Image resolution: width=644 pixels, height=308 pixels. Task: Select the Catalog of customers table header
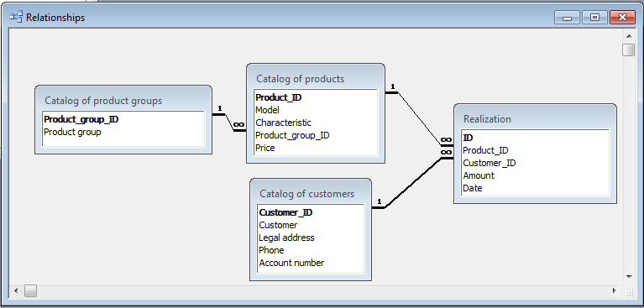[x=311, y=193]
